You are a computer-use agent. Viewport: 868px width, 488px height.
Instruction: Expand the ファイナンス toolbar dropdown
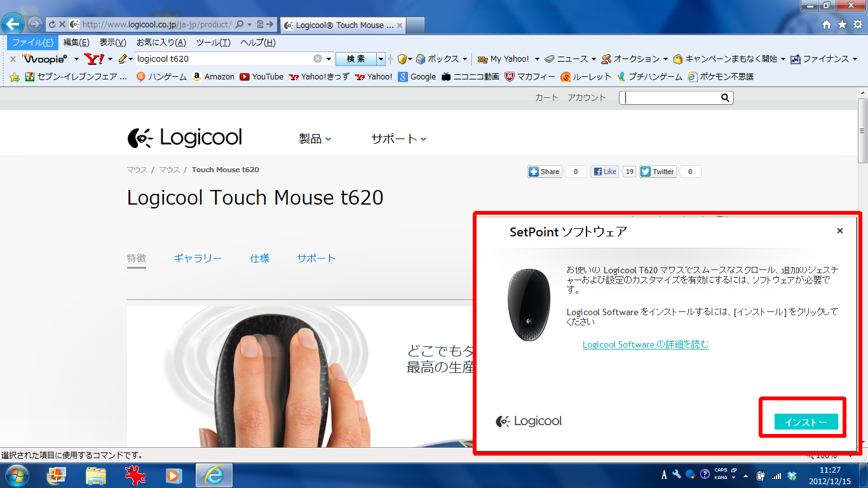click(855, 59)
